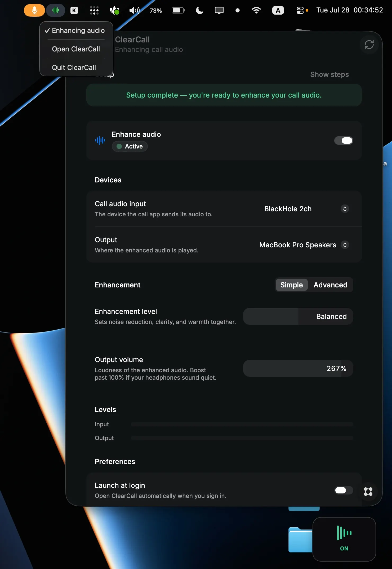Viewport: 392px width, 569px height.
Task: Click the Input level meter bar
Action: pyautogui.click(x=242, y=424)
